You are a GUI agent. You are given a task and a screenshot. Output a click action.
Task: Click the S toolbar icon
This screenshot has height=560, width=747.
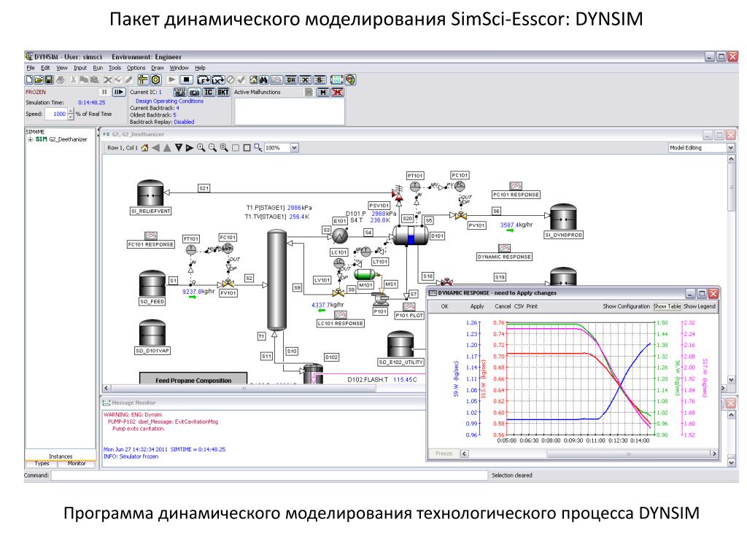(x=321, y=80)
